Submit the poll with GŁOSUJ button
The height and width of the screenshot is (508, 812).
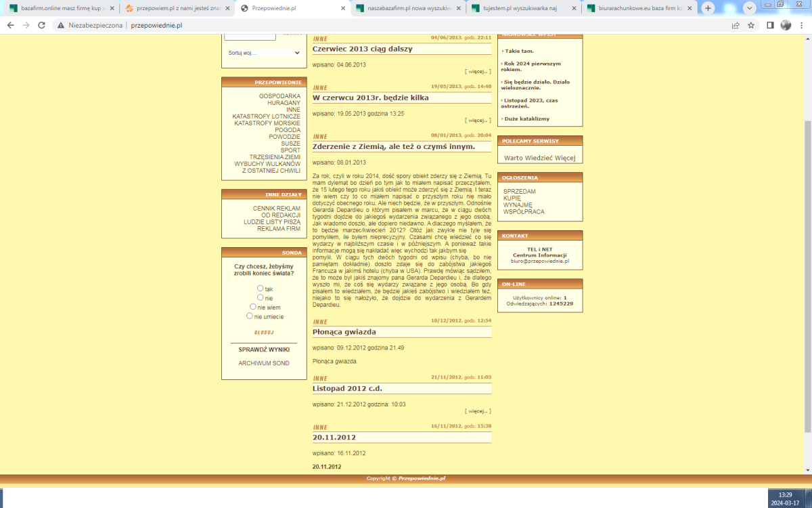(263, 333)
